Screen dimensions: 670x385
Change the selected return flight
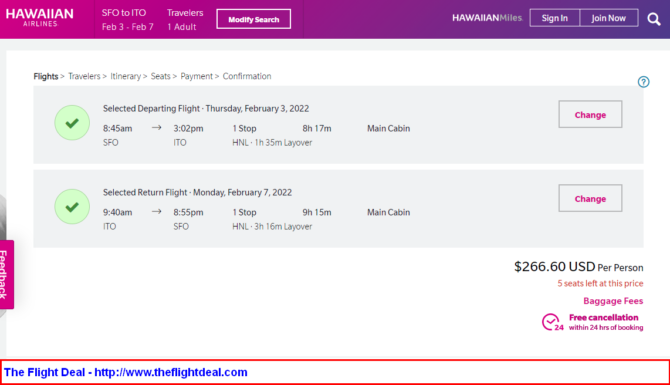tap(590, 198)
